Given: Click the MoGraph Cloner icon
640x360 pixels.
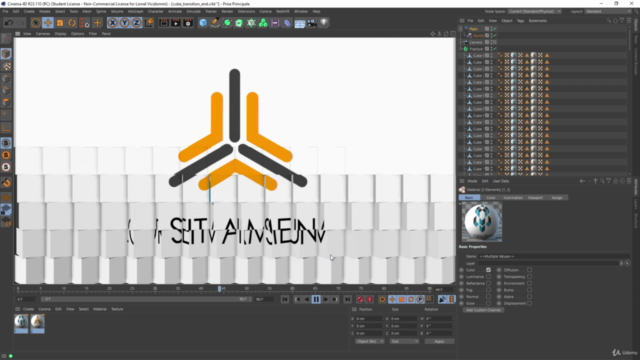Looking at the screenshot, I should (x=263, y=23).
